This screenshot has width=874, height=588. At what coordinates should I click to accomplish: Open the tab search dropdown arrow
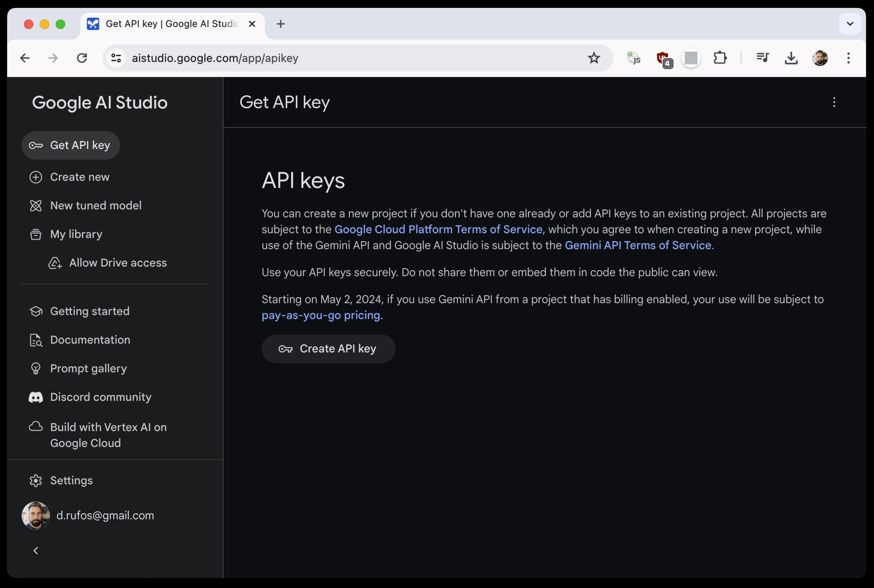coord(850,24)
